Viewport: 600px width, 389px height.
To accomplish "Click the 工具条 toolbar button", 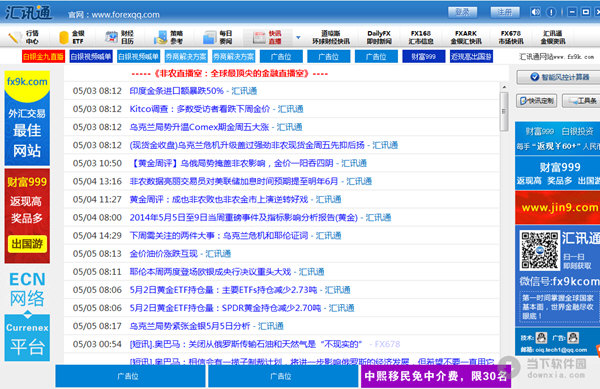I will pos(582,101).
